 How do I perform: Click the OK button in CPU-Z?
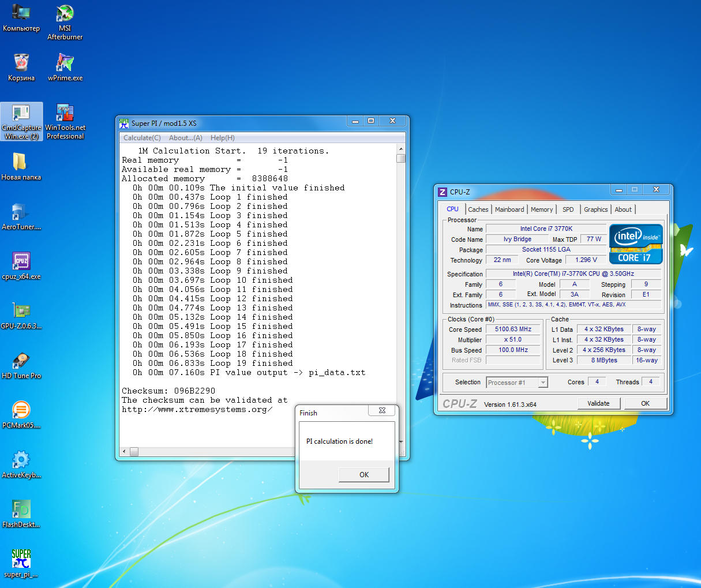(x=646, y=403)
